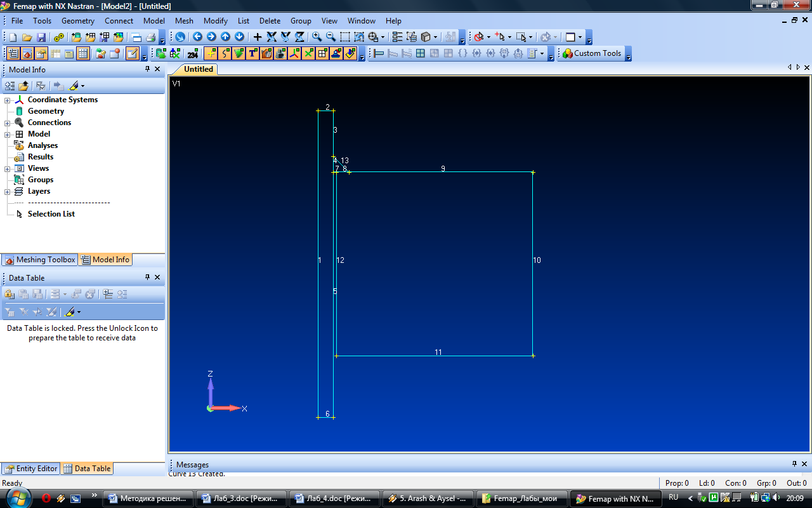Click the red-plus cursor select icon
The width and height of the screenshot is (812, 508).
click(501, 37)
